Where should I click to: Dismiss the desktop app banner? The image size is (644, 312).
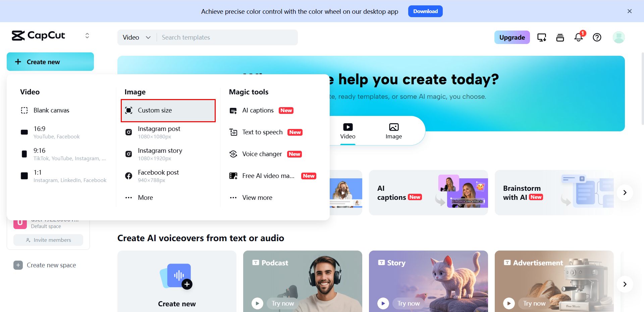630,11
